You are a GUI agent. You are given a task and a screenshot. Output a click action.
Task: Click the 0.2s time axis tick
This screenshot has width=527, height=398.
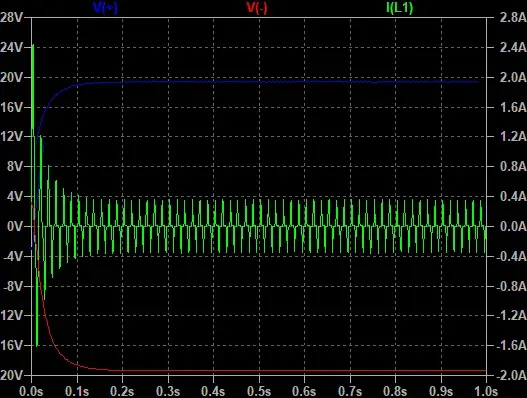[x=122, y=391]
